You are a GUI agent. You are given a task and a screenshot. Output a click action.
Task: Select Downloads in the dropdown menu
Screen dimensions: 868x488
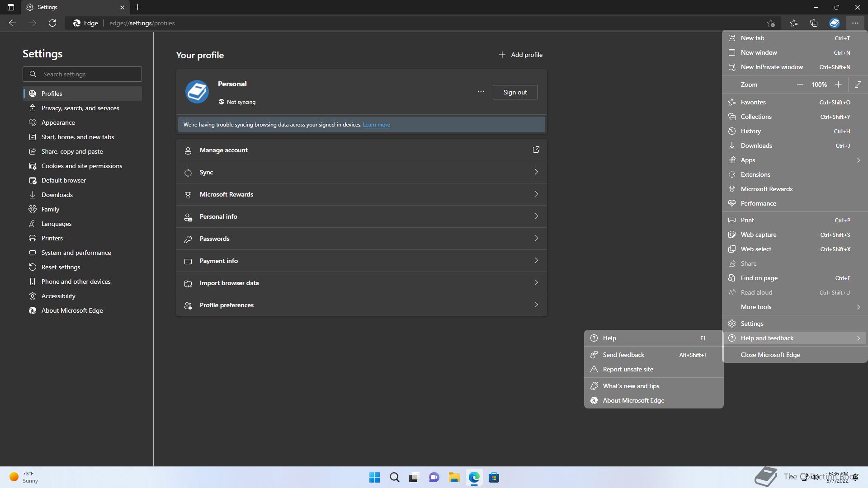[795, 145]
